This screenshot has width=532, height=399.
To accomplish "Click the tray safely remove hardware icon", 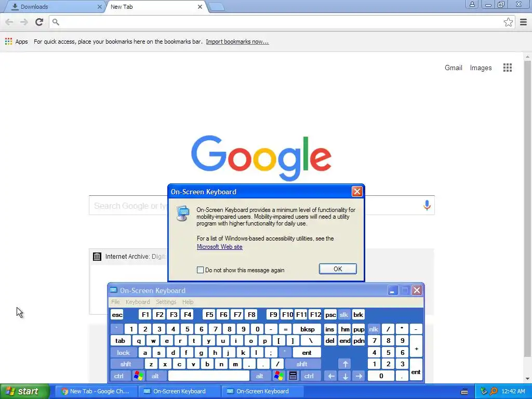I will 484,391.
